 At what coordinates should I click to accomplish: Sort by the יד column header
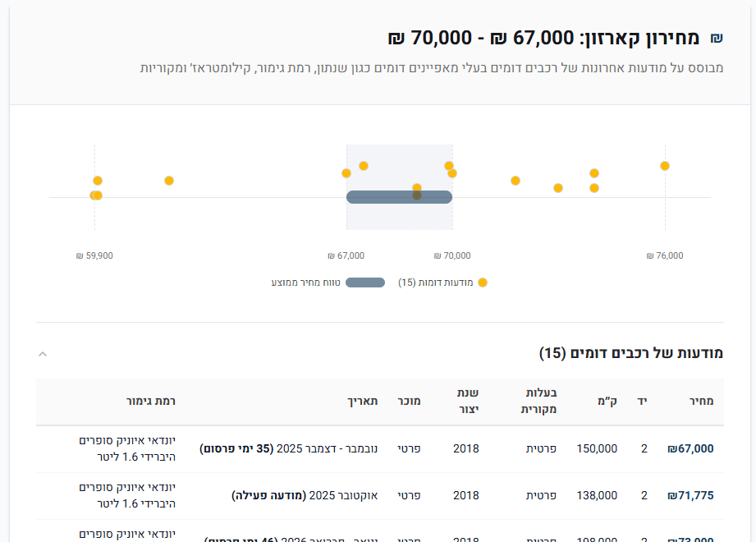[642, 401]
